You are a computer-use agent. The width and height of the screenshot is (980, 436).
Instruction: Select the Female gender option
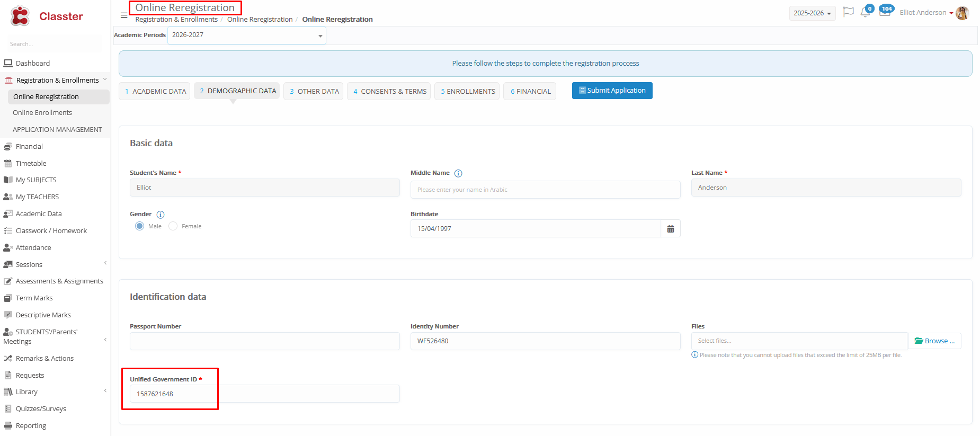173,226
